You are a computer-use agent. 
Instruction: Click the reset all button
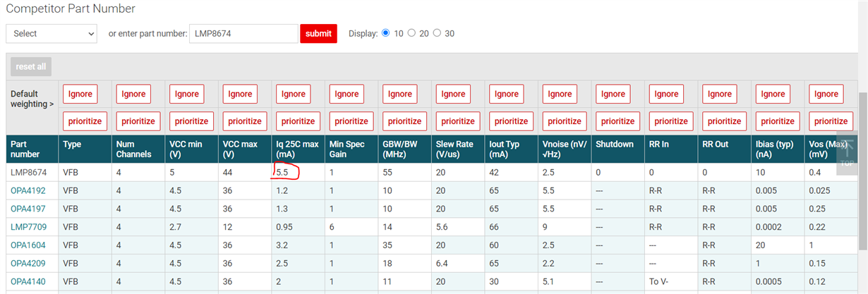point(31,66)
